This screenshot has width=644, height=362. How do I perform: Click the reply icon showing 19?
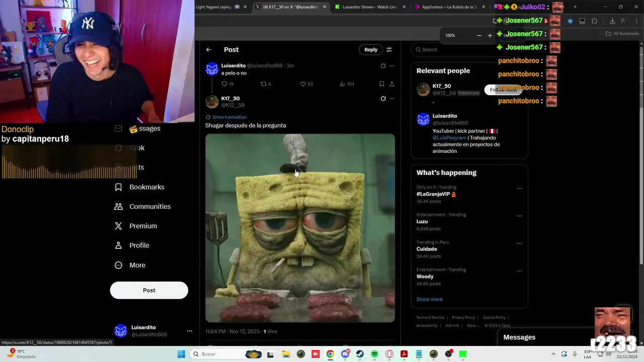coord(227,84)
